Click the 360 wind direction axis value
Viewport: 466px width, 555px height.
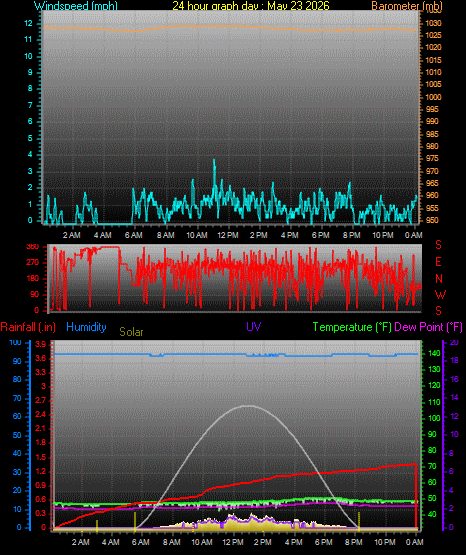(33, 247)
